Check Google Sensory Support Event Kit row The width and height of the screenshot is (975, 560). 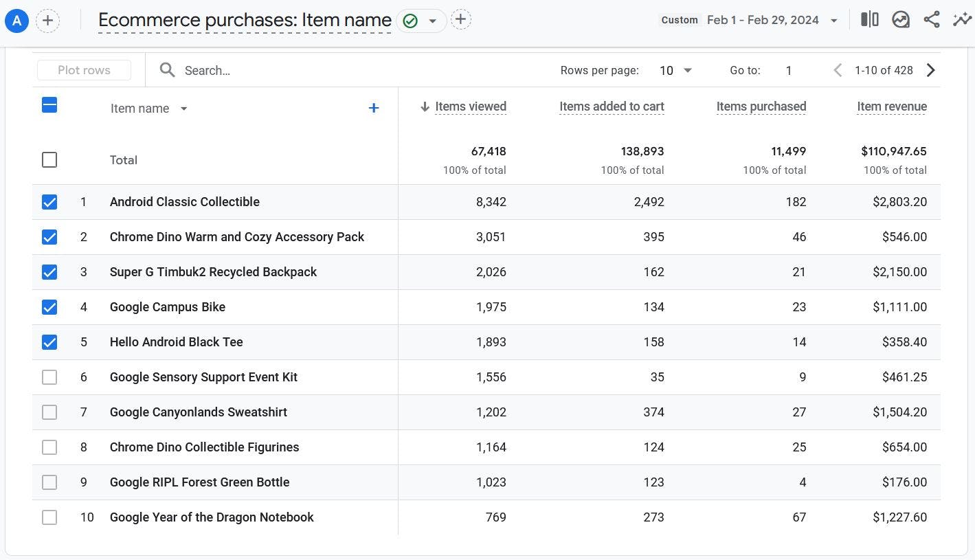[49, 377]
